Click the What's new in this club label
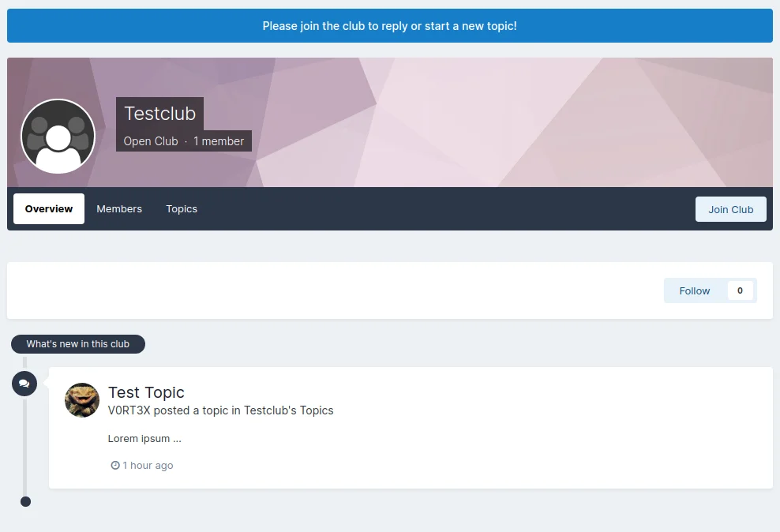 pos(77,344)
